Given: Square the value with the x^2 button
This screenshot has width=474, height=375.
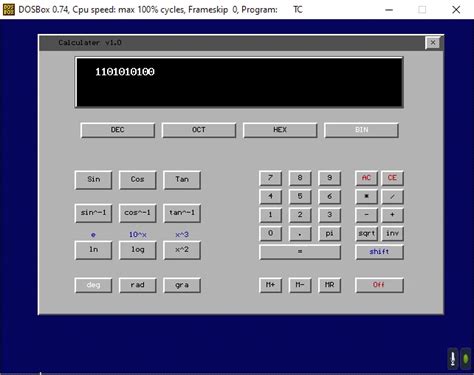Looking at the screenshot, I should (x=182, y=250).
